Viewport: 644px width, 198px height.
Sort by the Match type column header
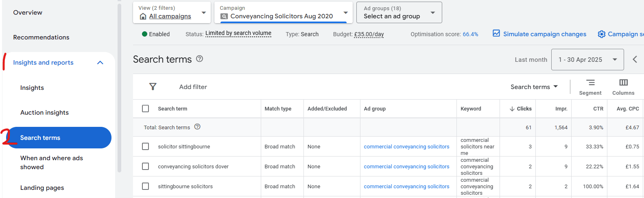click(x=278, y=109)
